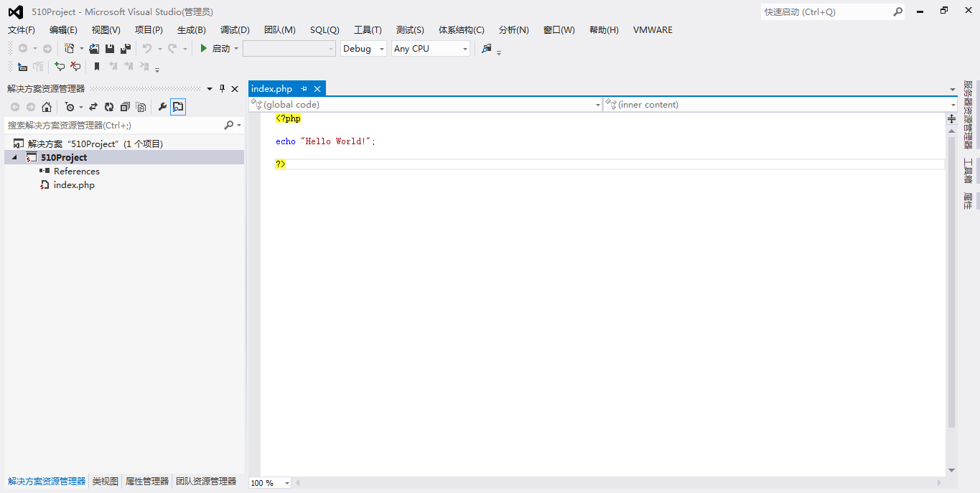Collapse the 510Project tree node

[x=14, y=157]
